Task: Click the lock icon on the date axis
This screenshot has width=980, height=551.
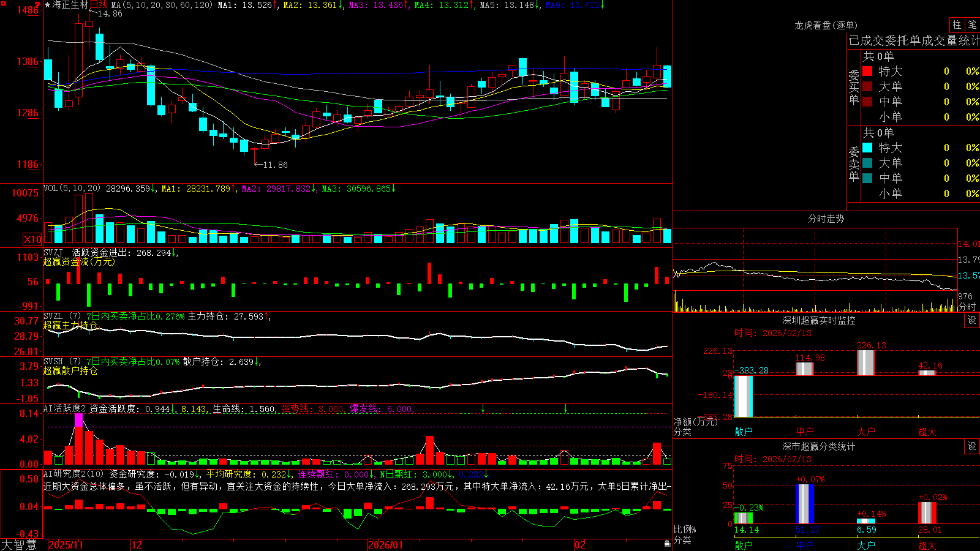Action: click(x=667, y=544)
